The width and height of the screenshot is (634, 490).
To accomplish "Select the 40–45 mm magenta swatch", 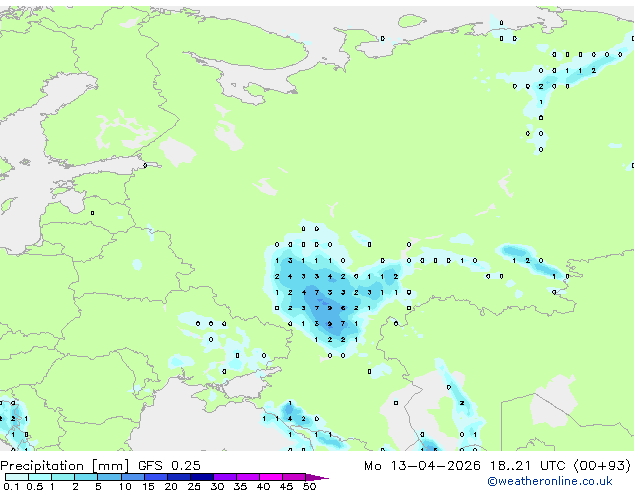I will 271,477.
